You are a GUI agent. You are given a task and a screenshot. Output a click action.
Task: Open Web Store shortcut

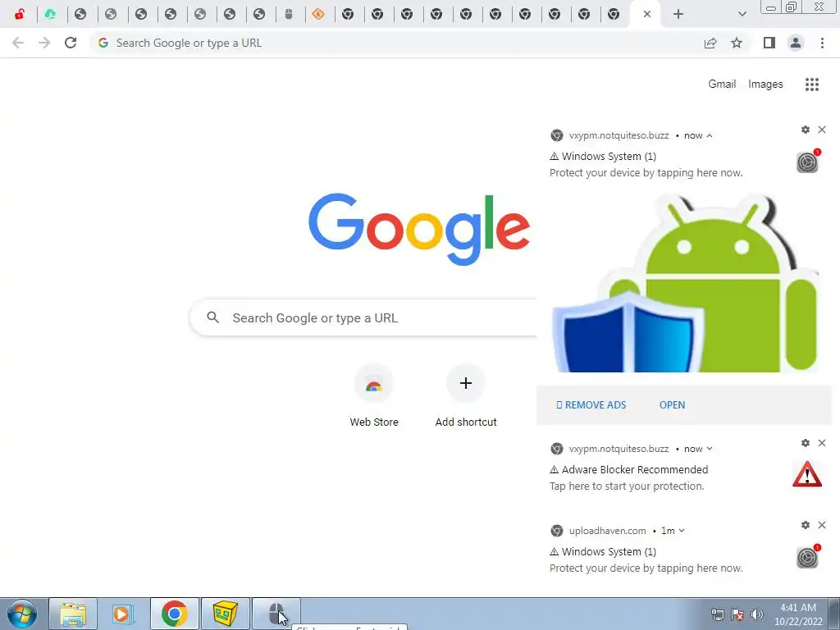click(374, 396)
